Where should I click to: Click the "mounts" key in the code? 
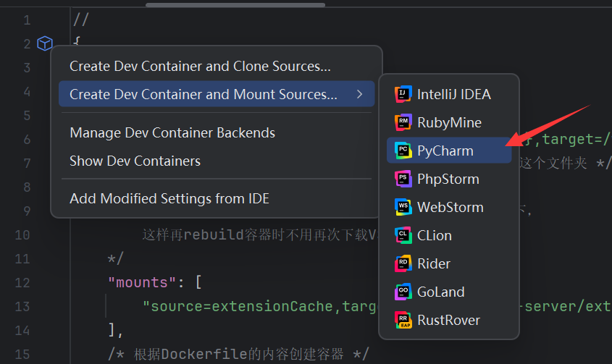pyautogui.click(x=142, y=282)
